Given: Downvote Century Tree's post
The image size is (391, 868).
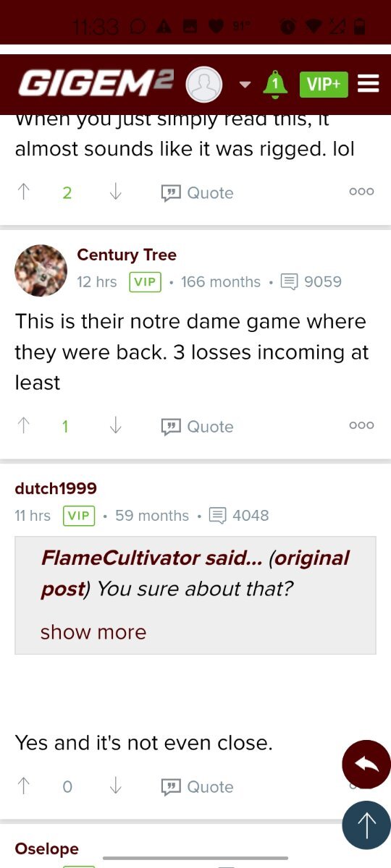Looking at the screenshot, I should click(x=115, y=426).
